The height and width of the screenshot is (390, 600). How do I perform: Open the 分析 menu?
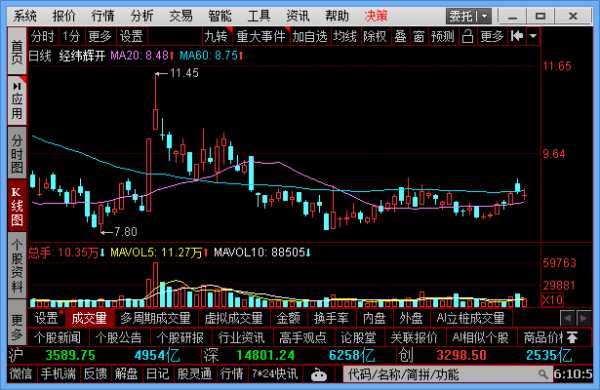click(x=142, y=16)
